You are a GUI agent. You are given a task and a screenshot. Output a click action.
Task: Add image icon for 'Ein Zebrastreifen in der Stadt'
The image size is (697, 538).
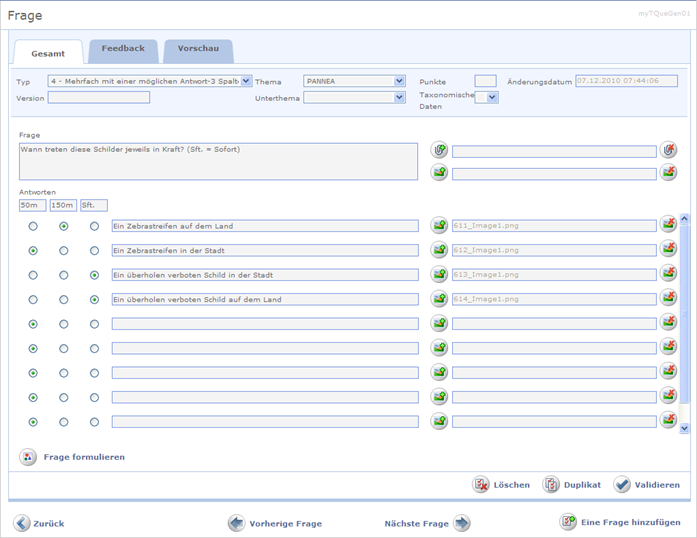(x=439, y=250)
